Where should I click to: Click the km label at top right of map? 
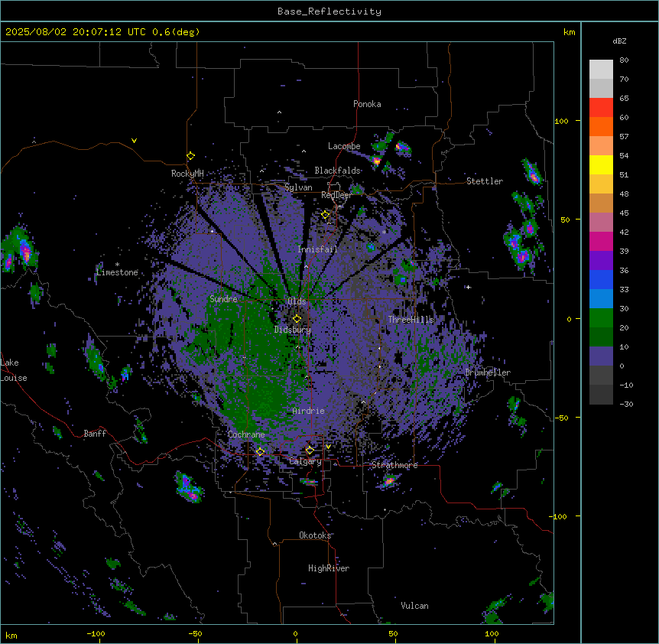(569, 32)
